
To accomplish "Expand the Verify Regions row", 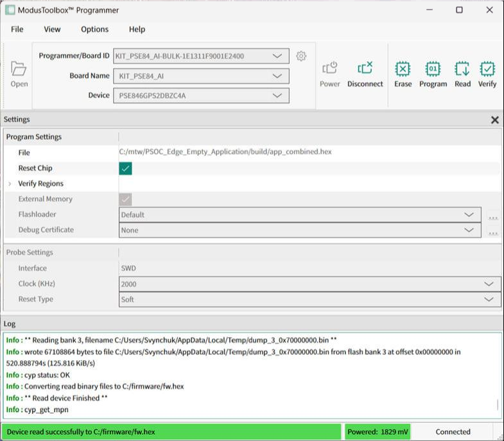I will 10,184.
